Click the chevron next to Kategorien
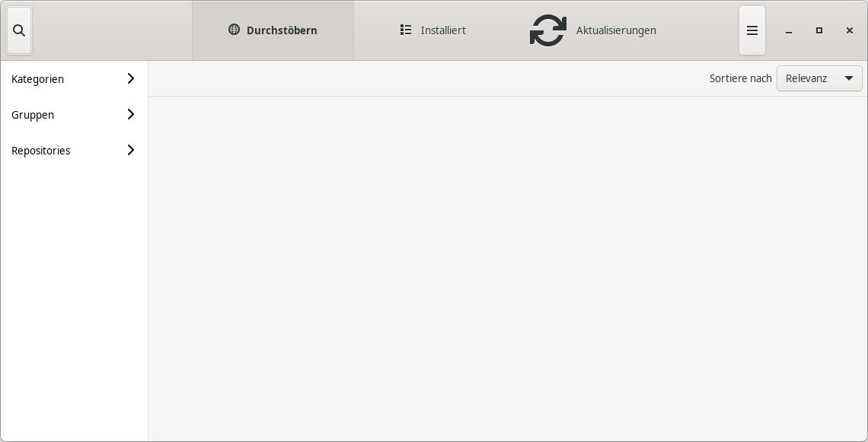This screenshot has height=442, width=868. pyautogui.click(x=130, y=78)
